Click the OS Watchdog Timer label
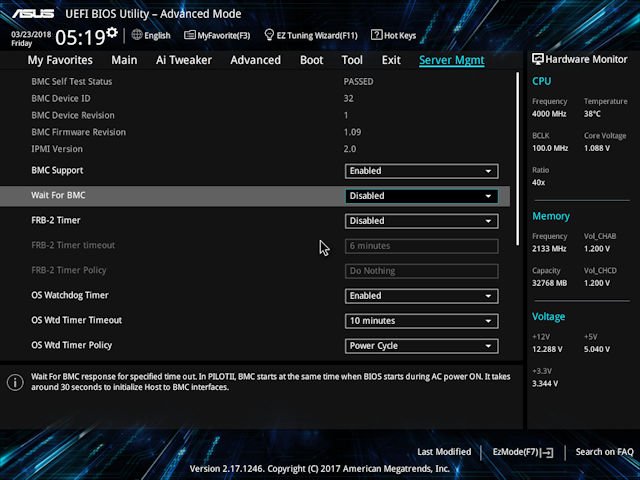The height and width of the screenshot is (480, 640). pos(70,295)
